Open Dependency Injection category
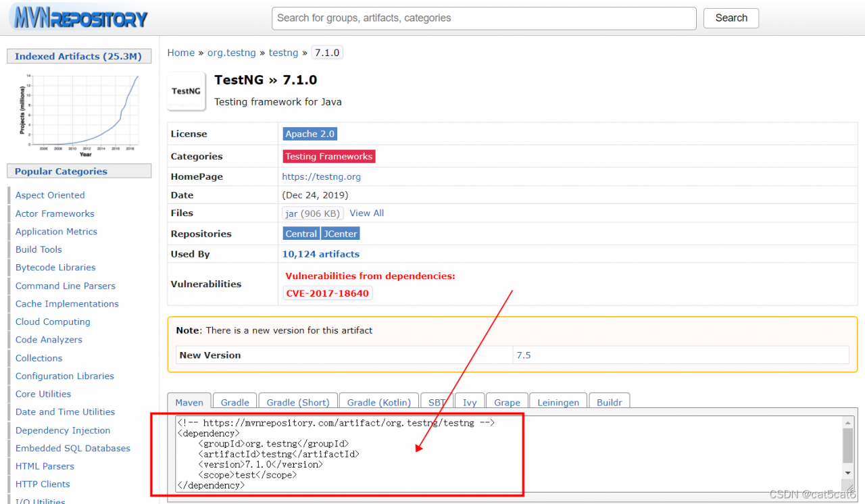 pos(63,430)
